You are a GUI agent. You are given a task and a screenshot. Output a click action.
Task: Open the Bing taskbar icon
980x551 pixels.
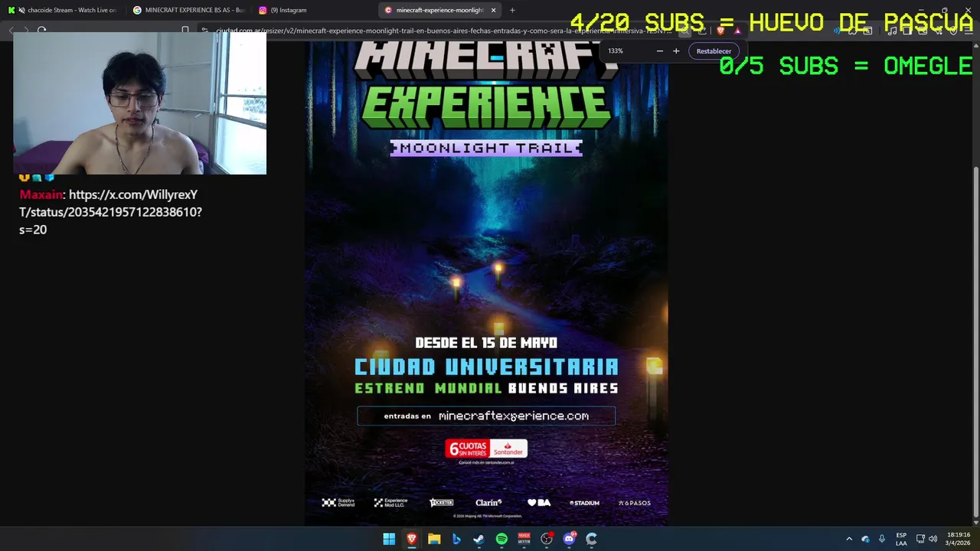point(456,539)
